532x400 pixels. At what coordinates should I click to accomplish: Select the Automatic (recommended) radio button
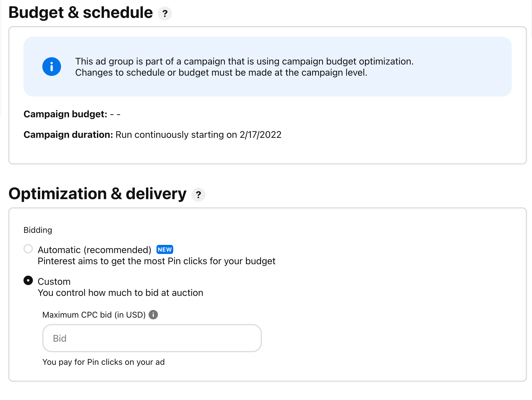point(28,249)
